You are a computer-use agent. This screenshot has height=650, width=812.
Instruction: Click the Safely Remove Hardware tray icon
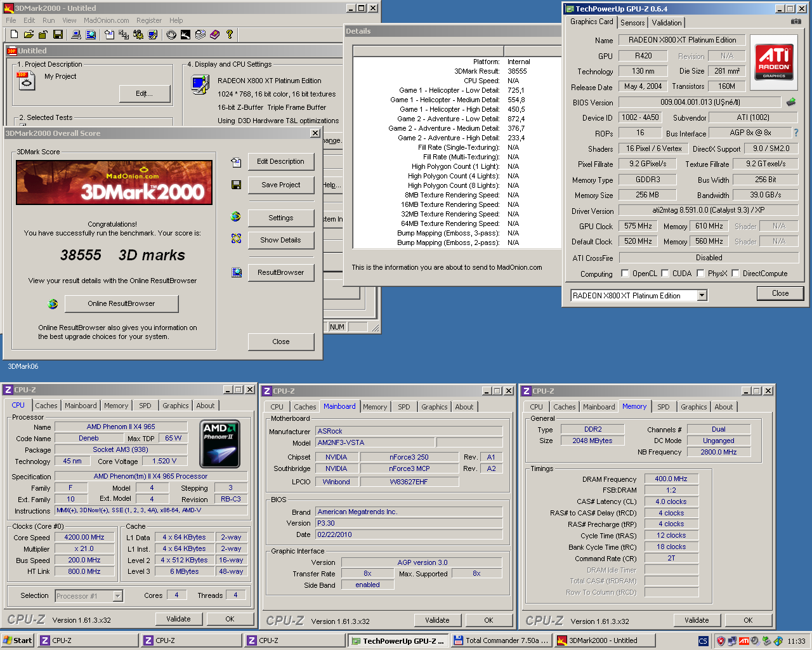pyautogui.click(x=766, y=640)
